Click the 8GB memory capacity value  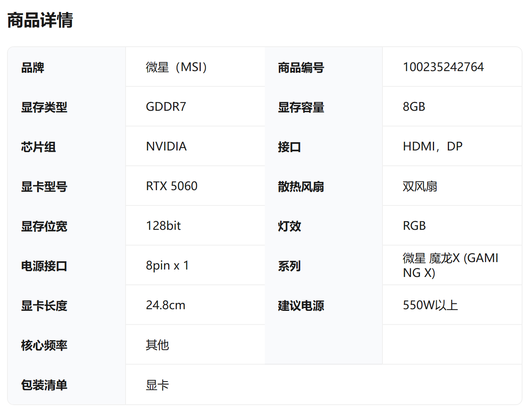point(414,107)
